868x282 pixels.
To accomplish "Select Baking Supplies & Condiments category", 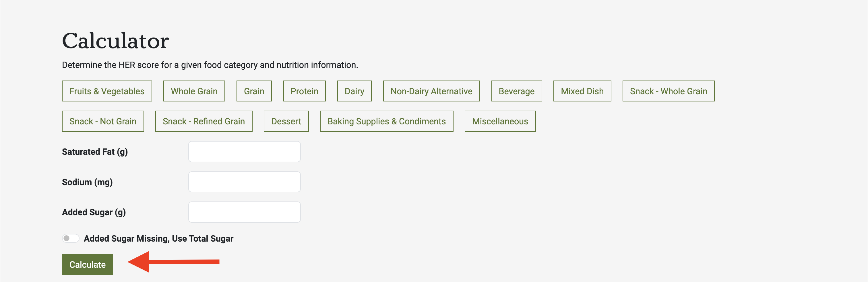I will 386,122.
